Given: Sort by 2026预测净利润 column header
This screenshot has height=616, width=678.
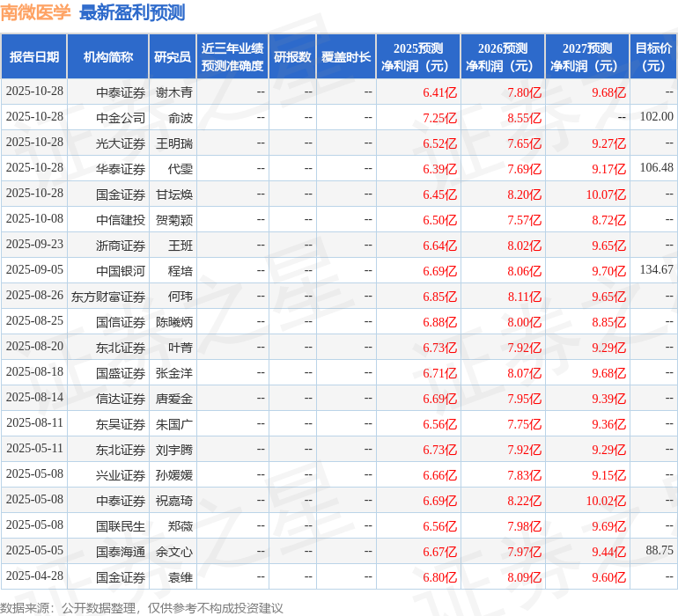Looking at the screenshot, I should point(503,57).
